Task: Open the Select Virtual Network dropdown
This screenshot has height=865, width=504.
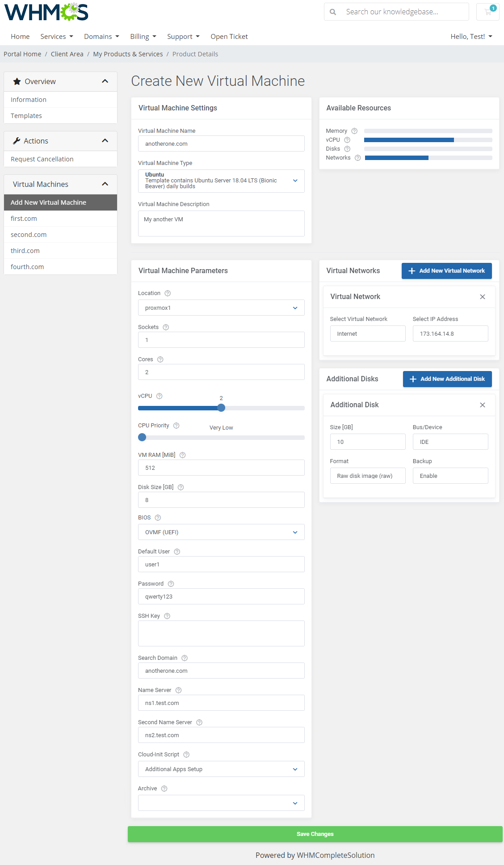Action: 368,333
